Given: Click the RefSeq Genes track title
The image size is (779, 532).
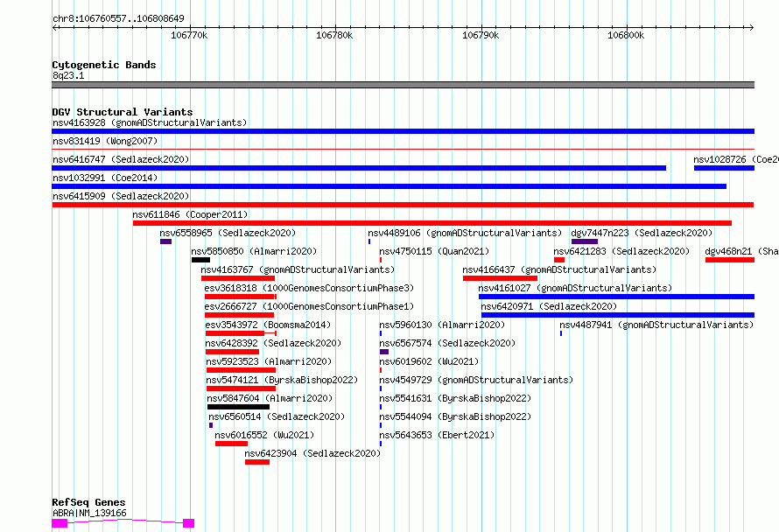Looking at the screenshot, I should click(88, 503).
